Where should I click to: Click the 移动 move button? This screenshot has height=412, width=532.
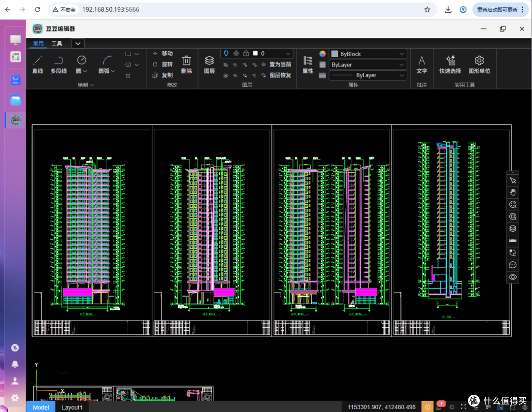point(163,54)
